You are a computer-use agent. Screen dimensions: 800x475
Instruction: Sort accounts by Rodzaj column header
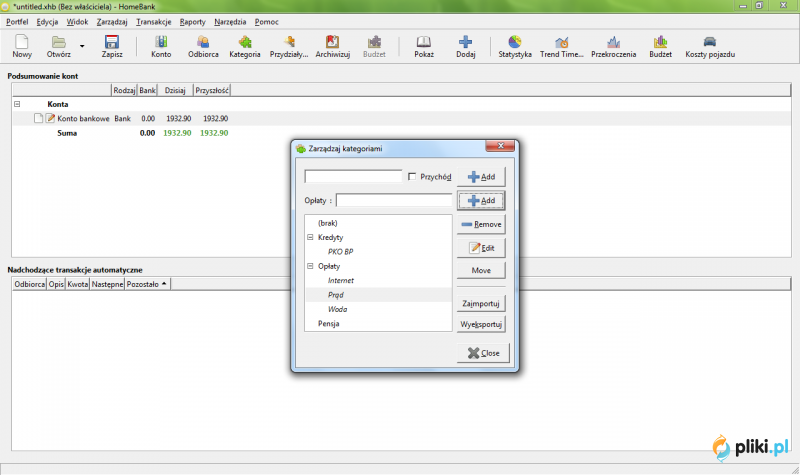click(x=124, y=90)
